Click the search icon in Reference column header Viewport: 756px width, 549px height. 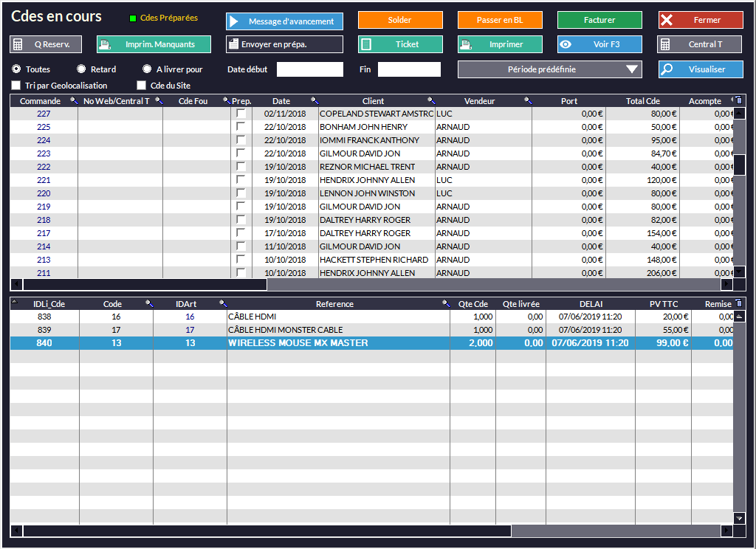coord(445,304)
